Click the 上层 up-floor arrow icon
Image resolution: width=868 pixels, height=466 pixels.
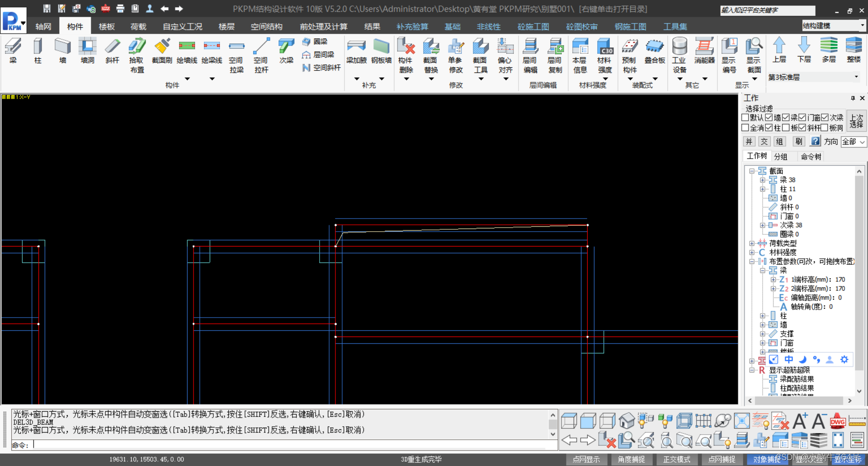[x=779, y=50]
